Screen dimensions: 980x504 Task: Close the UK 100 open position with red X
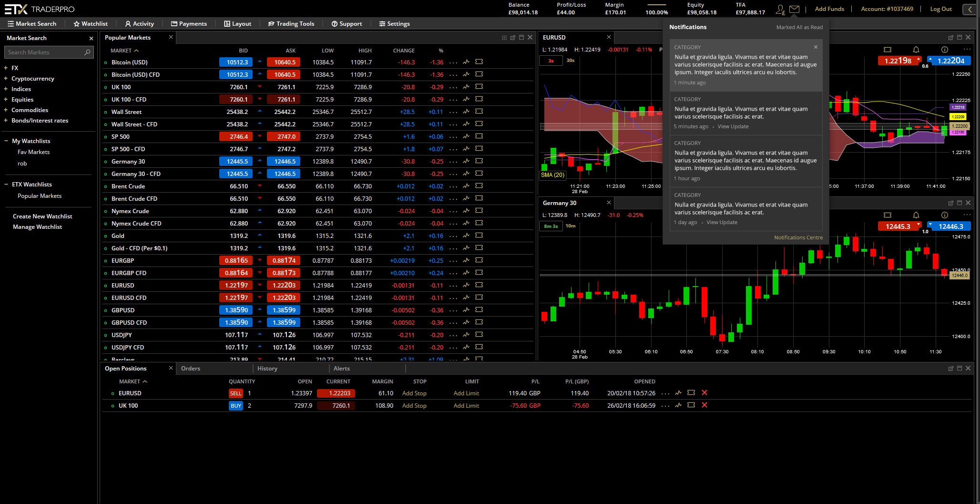[704, 405]
